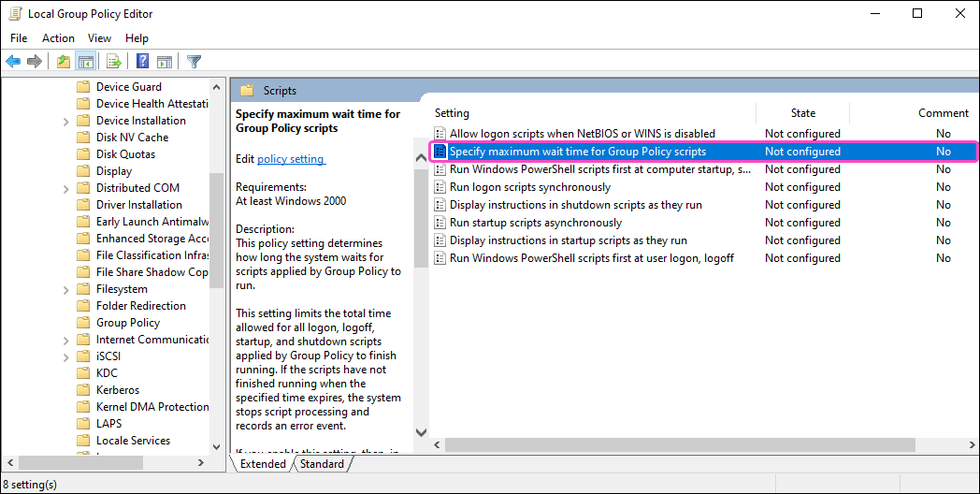Select the Display tree folder

click(x=114, y=171)
